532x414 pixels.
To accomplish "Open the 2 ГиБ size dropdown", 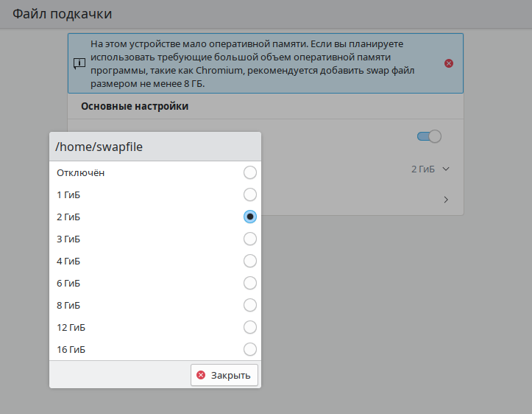I will (430, 169).
